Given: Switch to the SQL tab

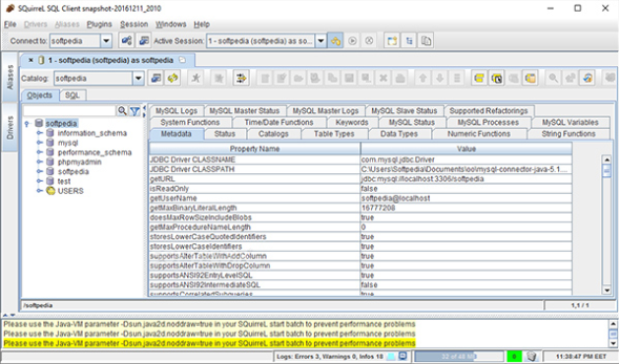Looking at the screenshot, I should click(72, 95).
